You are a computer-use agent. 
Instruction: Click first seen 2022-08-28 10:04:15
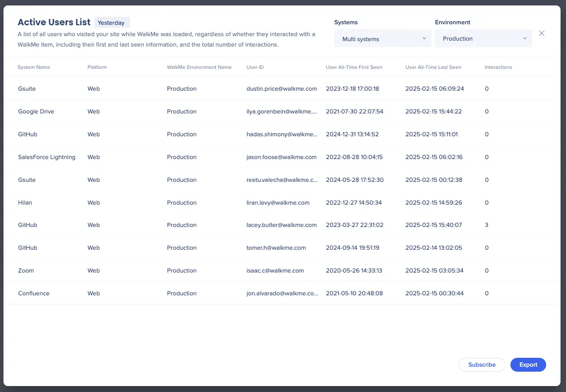click(x=354, y=157)
